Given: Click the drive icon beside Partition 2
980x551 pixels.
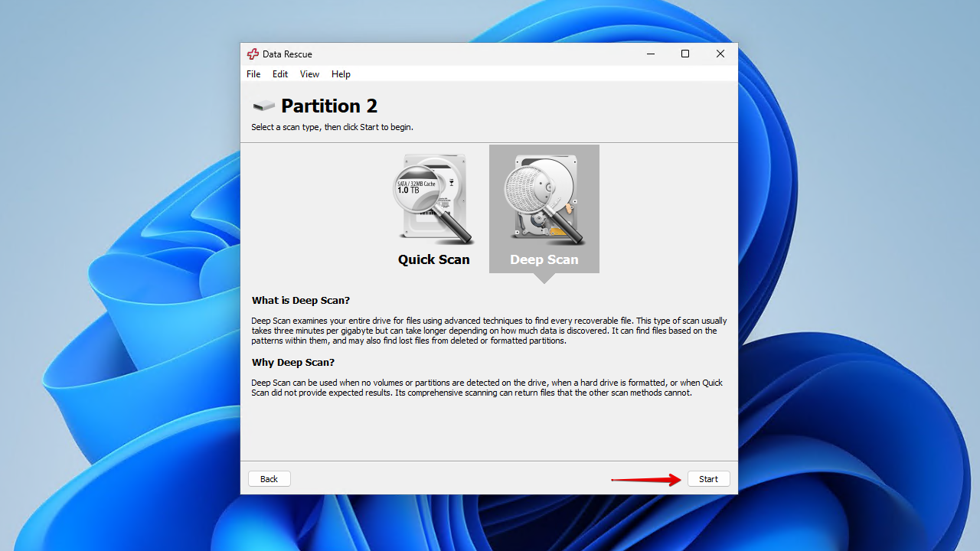Looking at the screenshot, I should click(263, 106).
